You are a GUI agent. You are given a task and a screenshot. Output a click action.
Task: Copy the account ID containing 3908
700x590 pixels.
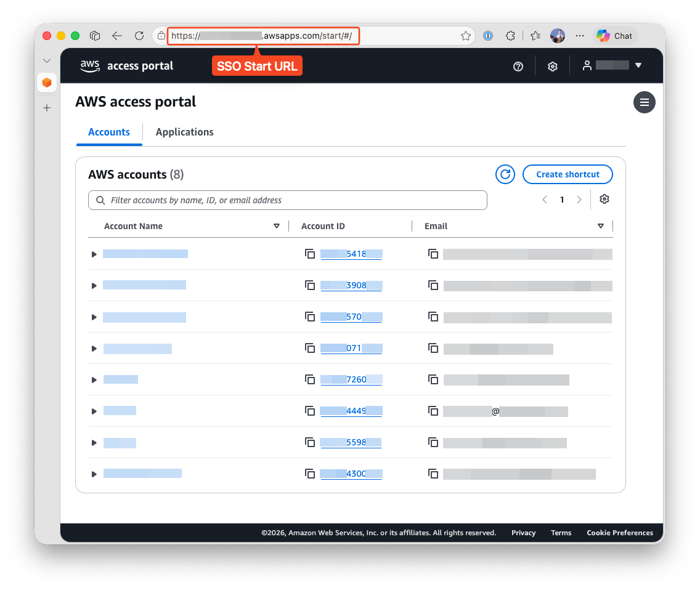pos(310,285)
